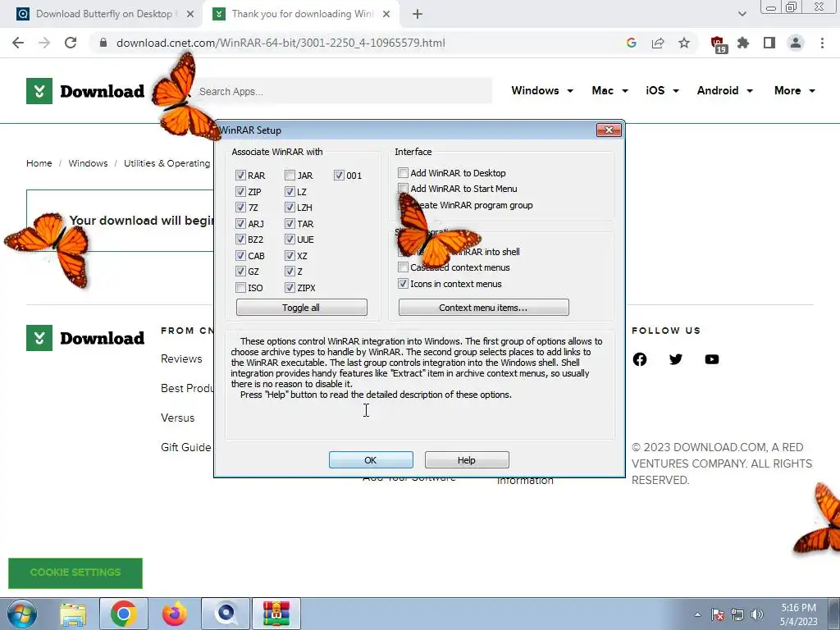
Task: Click the taskbar clock showing 5:16 PM
Action: tap(798, 614)
